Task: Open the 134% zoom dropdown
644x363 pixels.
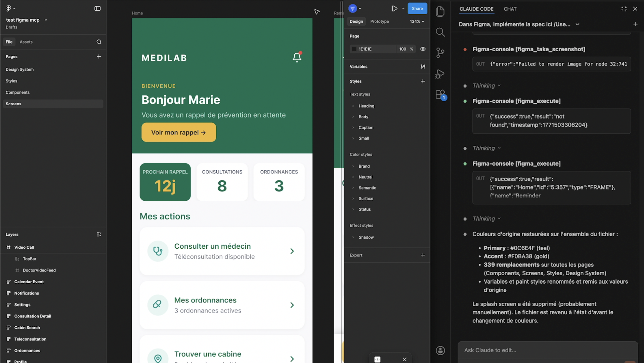Action: [416, 21]
